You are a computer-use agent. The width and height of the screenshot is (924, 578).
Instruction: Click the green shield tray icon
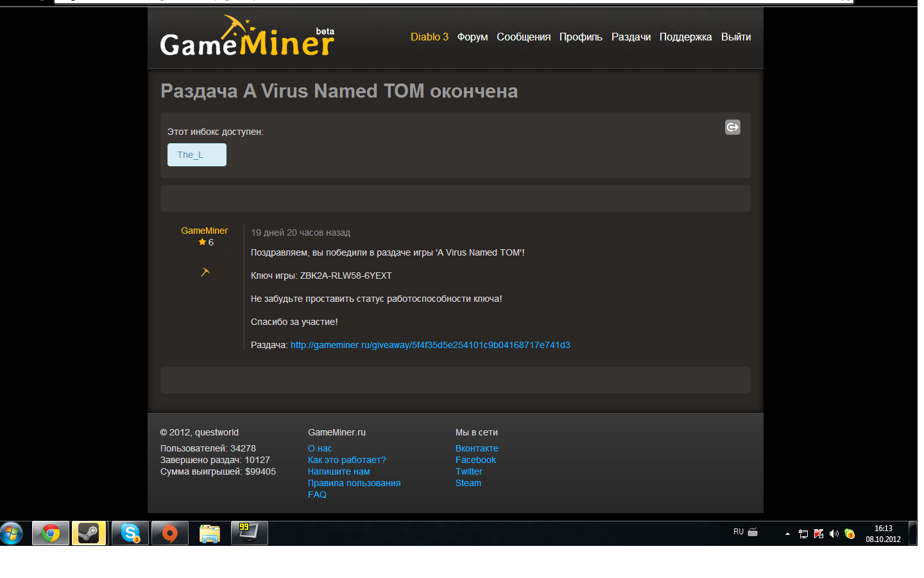point(850,534)
